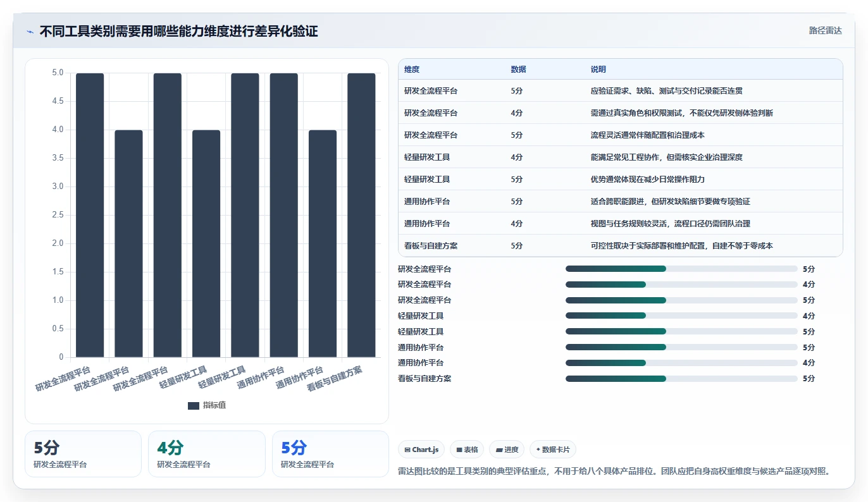Click the cell 应验证需求、缺陷、测试与交付记录能否连贯
The image size is (868, 502).
click(x=667, y=91)
